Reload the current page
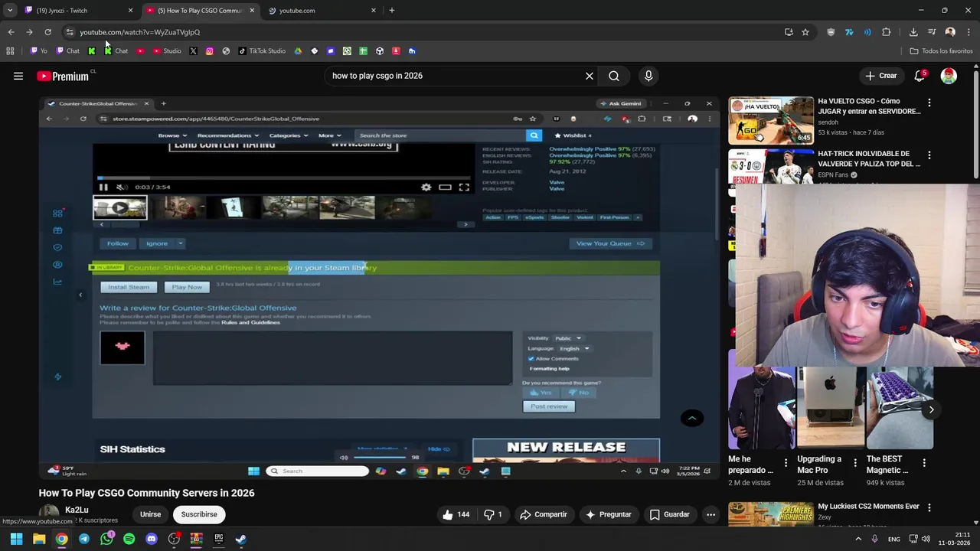 [47, 32]
